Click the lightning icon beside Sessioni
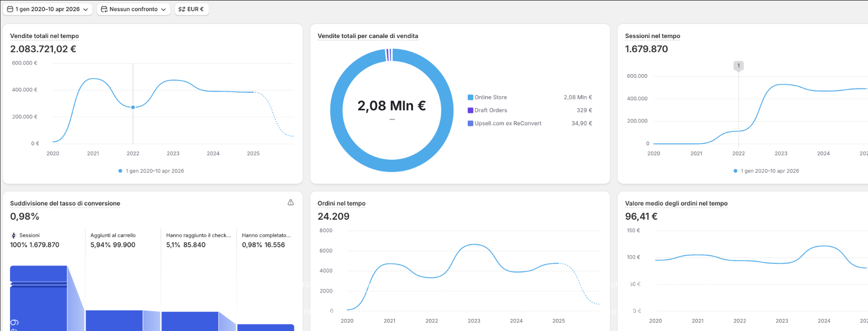 (x=14, y=235)
